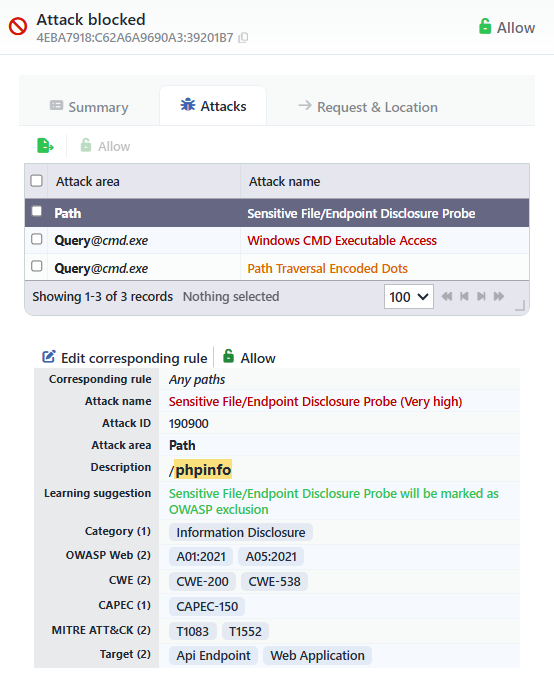Click the A05:2021 OWASP tag
The height and width of the screenshot is (680, 554).
point(271,556)
